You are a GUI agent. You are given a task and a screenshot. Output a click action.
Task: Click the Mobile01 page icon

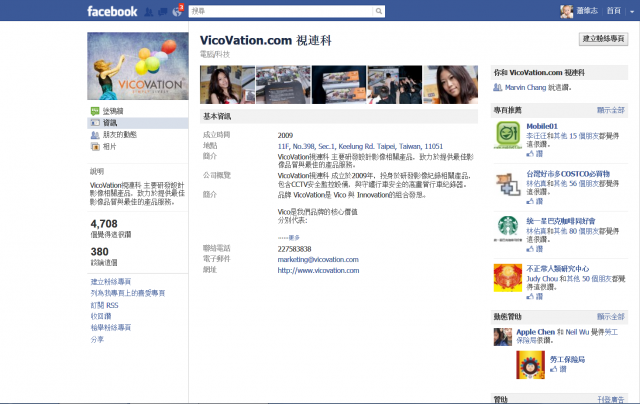pos(508,135)
